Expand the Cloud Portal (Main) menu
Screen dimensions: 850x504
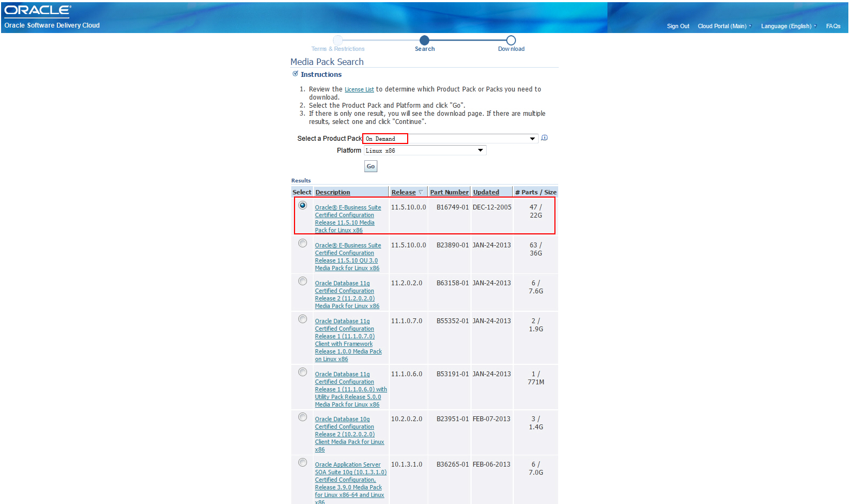click(724, 26)
